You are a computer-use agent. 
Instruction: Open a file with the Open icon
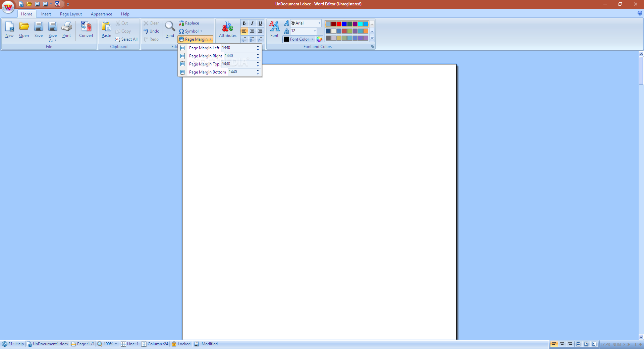(24, 30)
